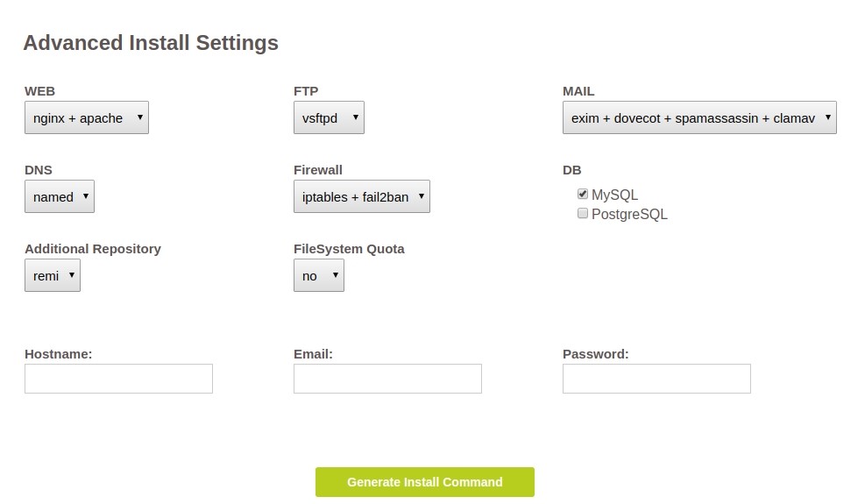Open the WEB server dropdown
The image size is (865, 504).
(x=86, y=118)
